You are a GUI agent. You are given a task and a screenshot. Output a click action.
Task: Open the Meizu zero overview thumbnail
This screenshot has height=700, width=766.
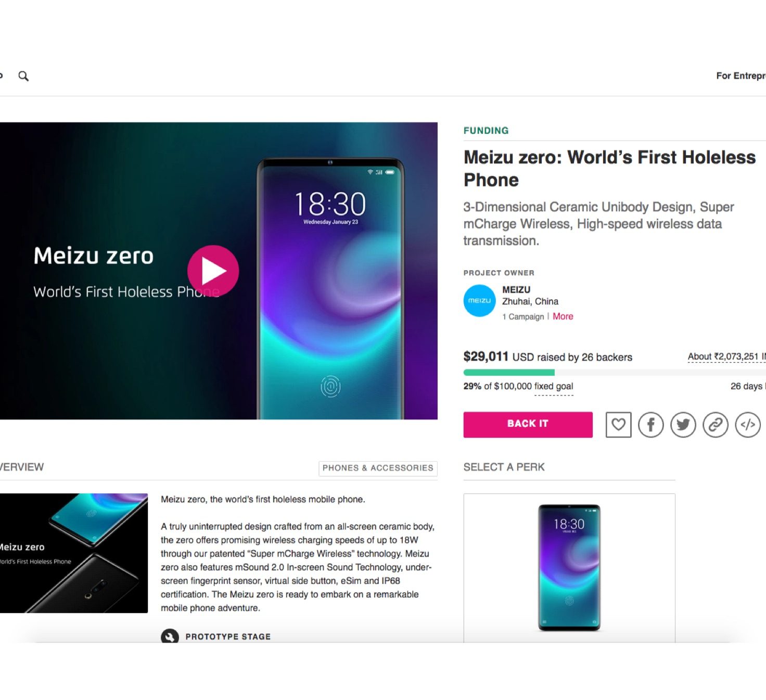[73, 553]
